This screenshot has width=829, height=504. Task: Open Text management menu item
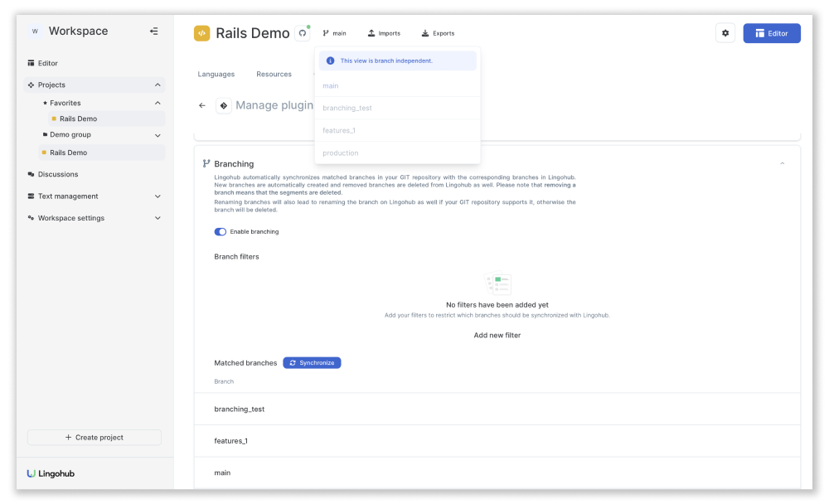[68, 196]
